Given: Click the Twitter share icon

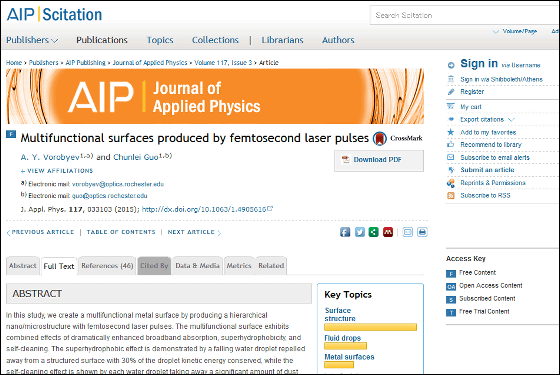Looking at the screenshot, I should point(359,232).
